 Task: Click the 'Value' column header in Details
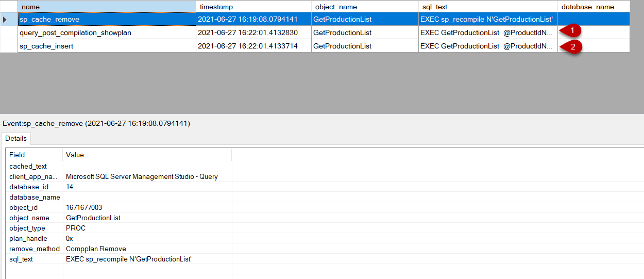[x=147, y=155]
